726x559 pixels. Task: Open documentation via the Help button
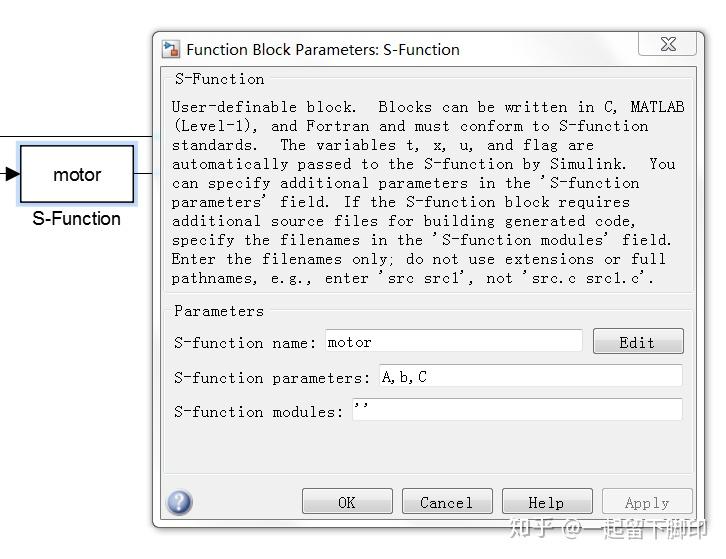547,502
